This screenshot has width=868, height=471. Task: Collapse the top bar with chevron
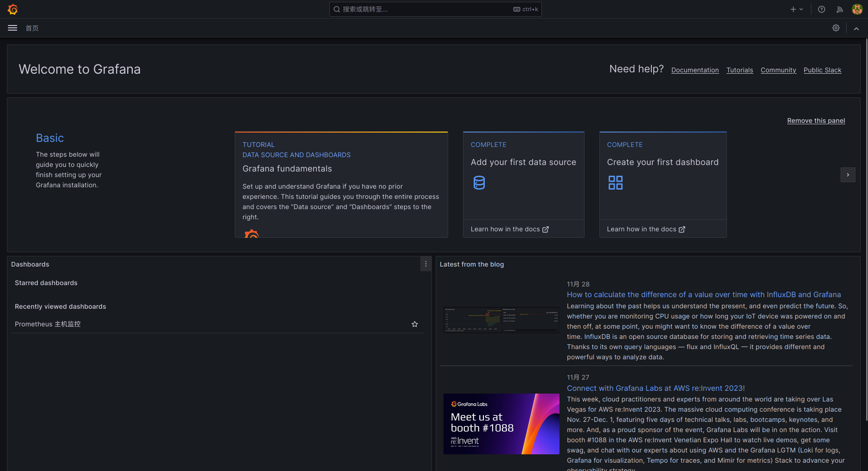856,29
